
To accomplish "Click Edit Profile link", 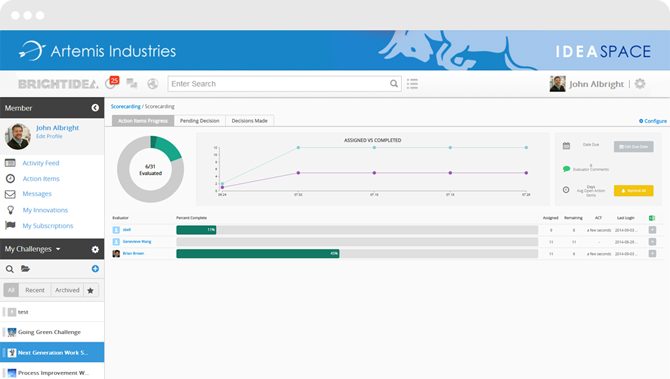I will point(49,136).
